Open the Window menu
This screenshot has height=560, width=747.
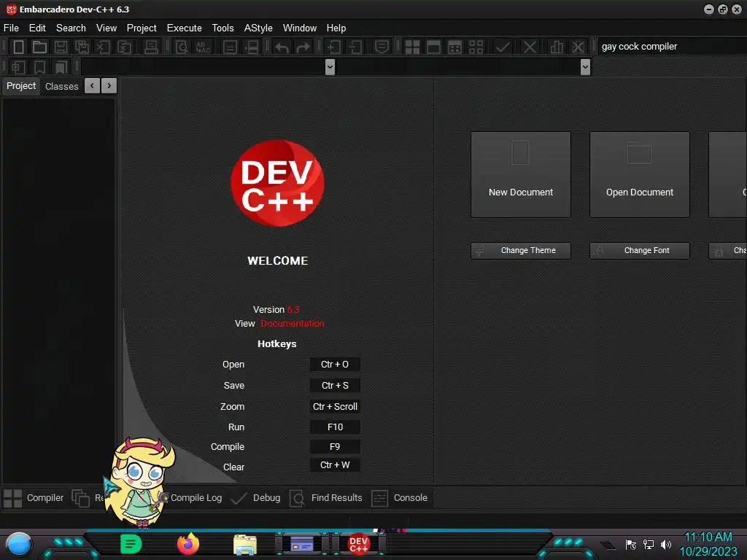click(300, 28)
